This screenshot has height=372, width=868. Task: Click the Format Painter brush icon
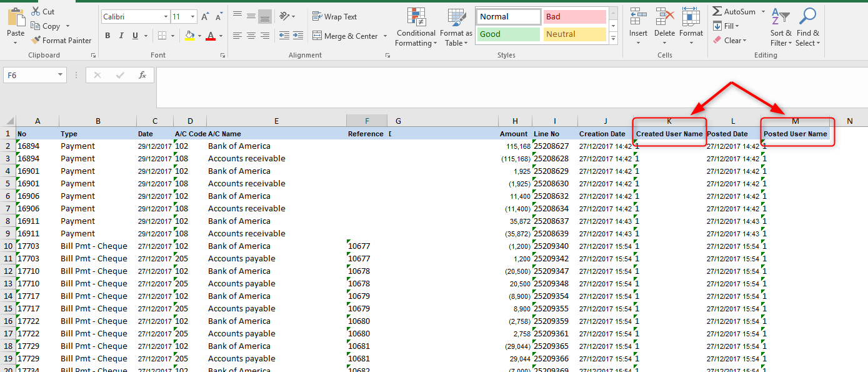tap(36, 41)
